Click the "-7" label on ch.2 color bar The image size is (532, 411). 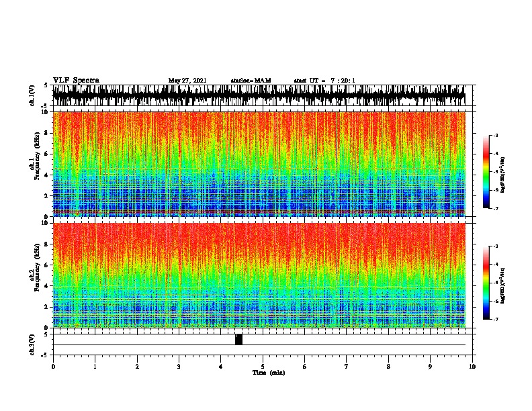(495, 319)
